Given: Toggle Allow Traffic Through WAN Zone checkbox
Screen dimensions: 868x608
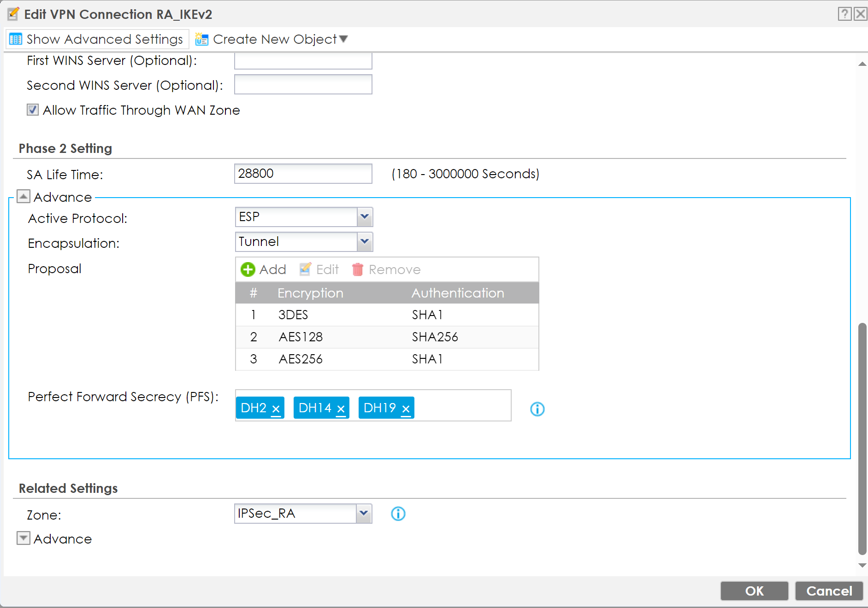Looking at the screenshot, I should pos(33,110).
